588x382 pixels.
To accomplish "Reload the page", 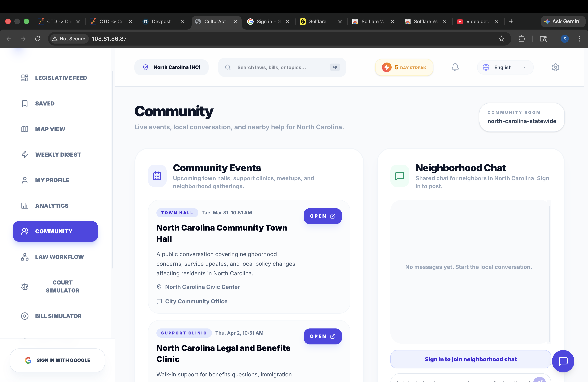I will pos(38,39).
